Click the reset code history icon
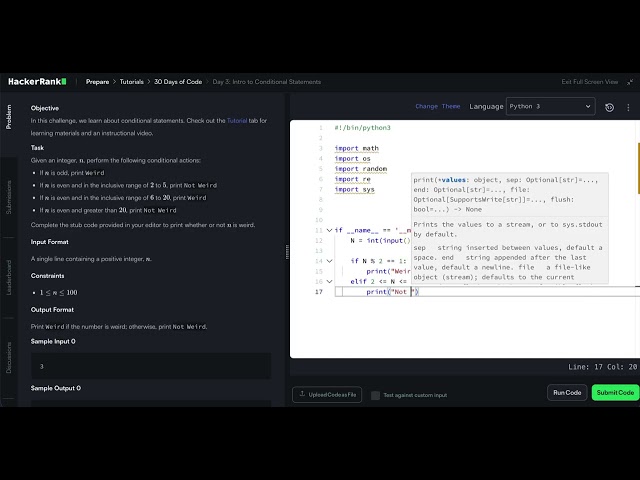This screenshot has height=480, width=640. 609,107
